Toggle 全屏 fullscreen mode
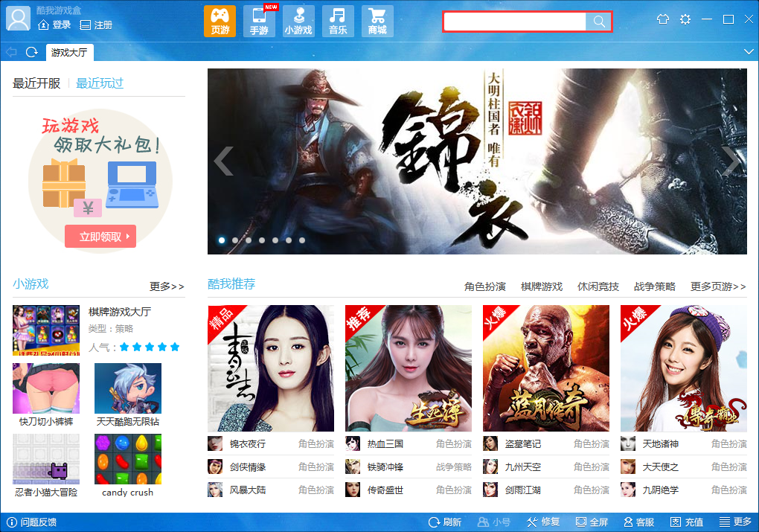The width and height of the screenshot is (759, 532). [x=592, y=522]
